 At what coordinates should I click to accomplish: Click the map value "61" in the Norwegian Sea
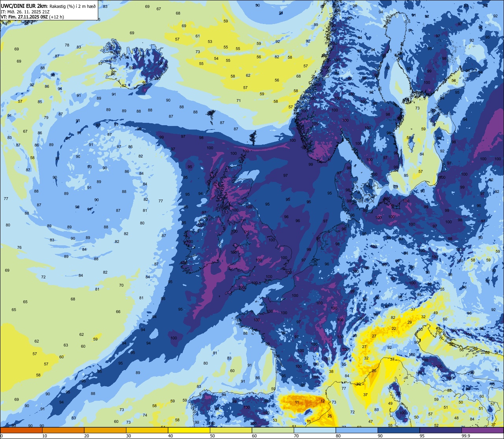[x=198, y=36]
